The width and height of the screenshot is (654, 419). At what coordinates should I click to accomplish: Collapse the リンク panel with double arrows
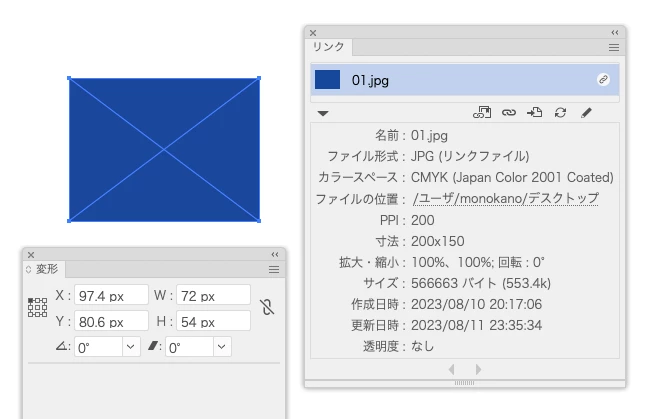615,33
